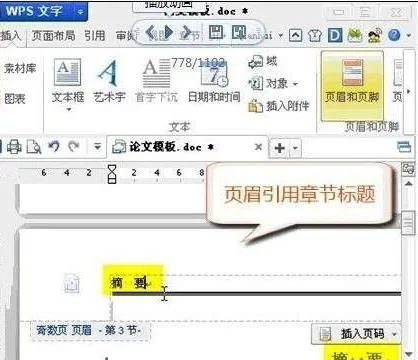Viewport: 418px width, 360px height.
Task: Click the 奇数页 页眉 - 第3节 label
Action: coord(90,331)
